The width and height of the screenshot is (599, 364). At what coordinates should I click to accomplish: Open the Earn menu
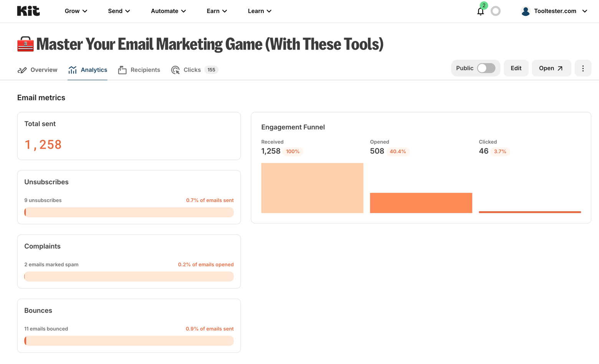coord(217,11)
